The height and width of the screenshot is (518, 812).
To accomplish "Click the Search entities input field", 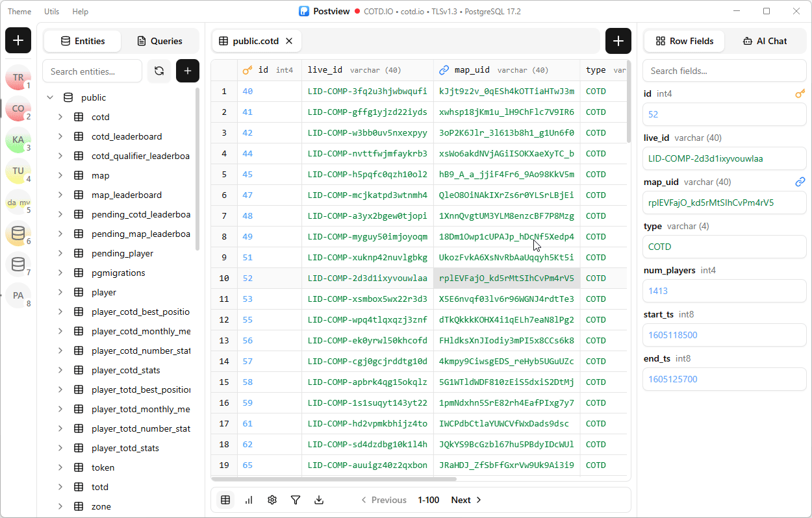I will (x=92, y=71).
